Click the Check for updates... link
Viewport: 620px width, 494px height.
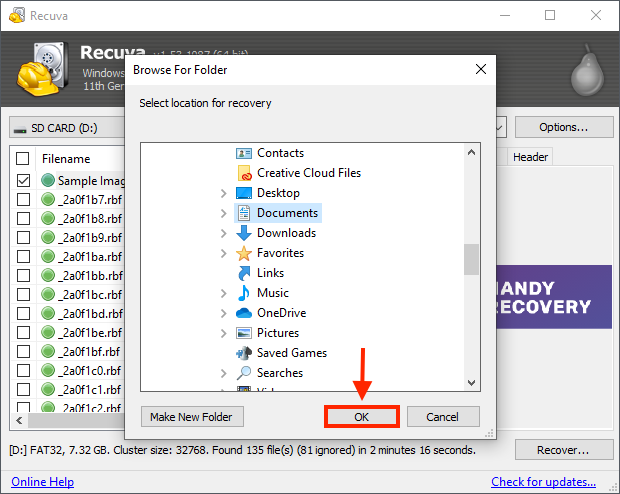543,482
